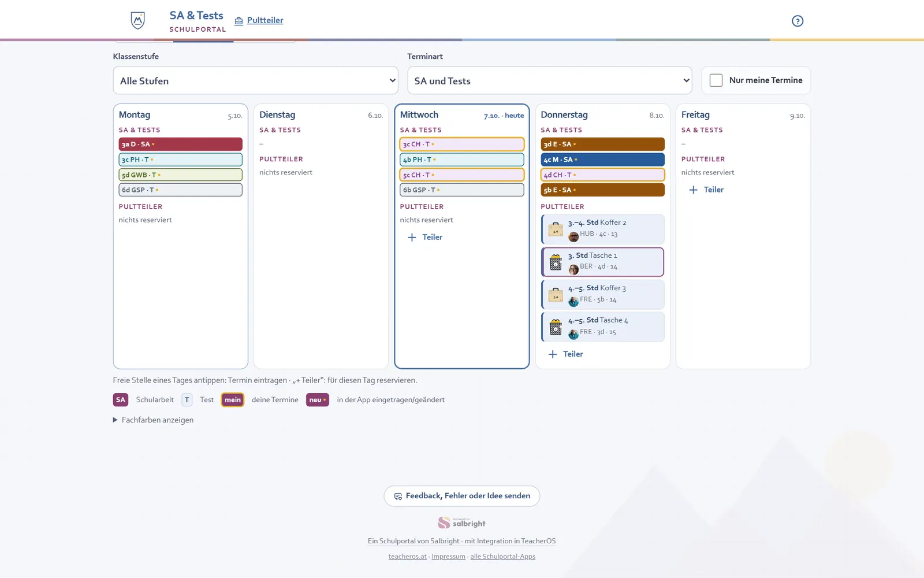Select the 6d GSP T entry on Montag
The height and width of the screenshot is (578, 924).
tap(181, 190)
